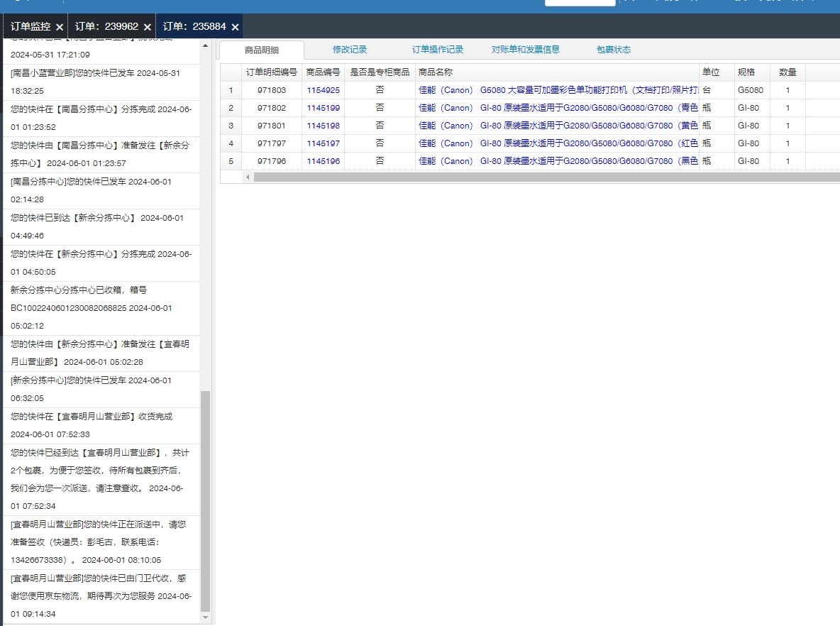Select the 已由门卫代收 delivery entry
Screen dimensions: 840x626
(101, 596)
